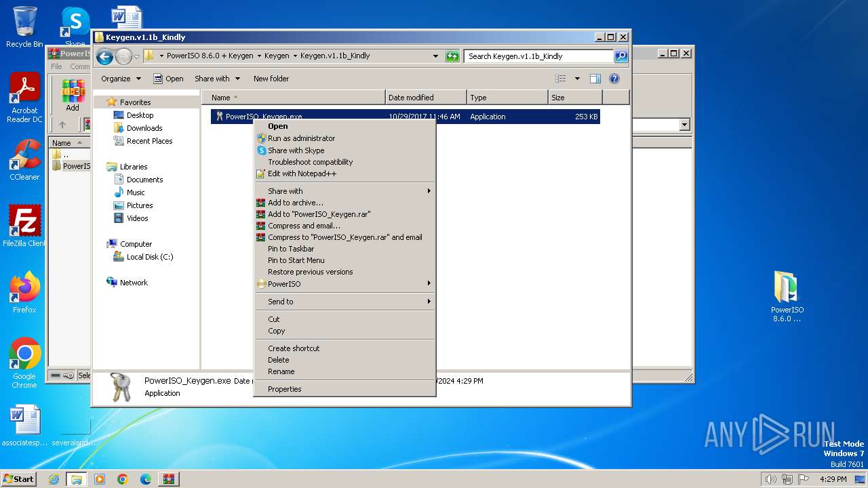Expand the Send to submenu
Viewport: 868px width, 488px height.
[x=344, y=302]
